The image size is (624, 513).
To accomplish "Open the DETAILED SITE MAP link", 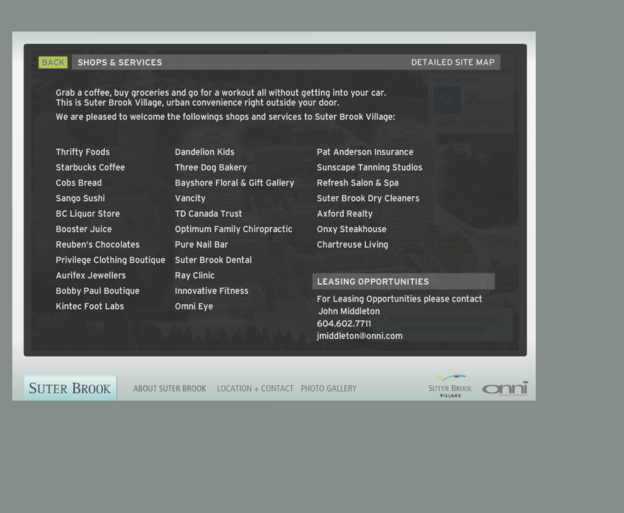I will click(453, 62).
